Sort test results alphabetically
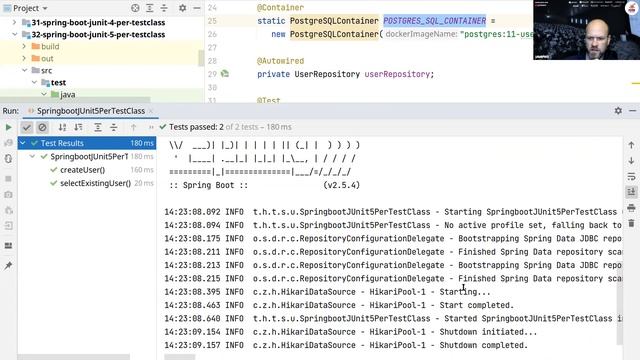The image size is (640, 360). click(x=62, y=127)
